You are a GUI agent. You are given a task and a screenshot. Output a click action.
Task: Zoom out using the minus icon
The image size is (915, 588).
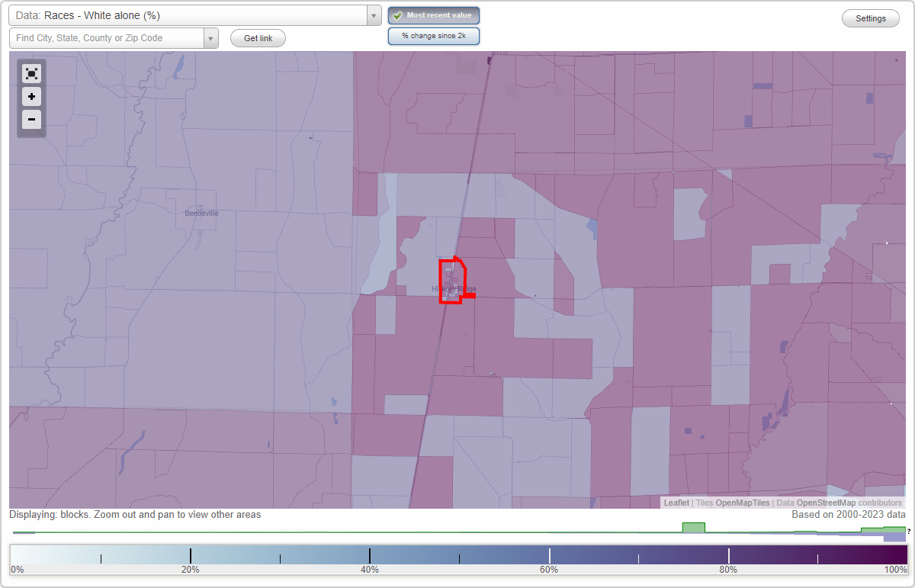31,119
